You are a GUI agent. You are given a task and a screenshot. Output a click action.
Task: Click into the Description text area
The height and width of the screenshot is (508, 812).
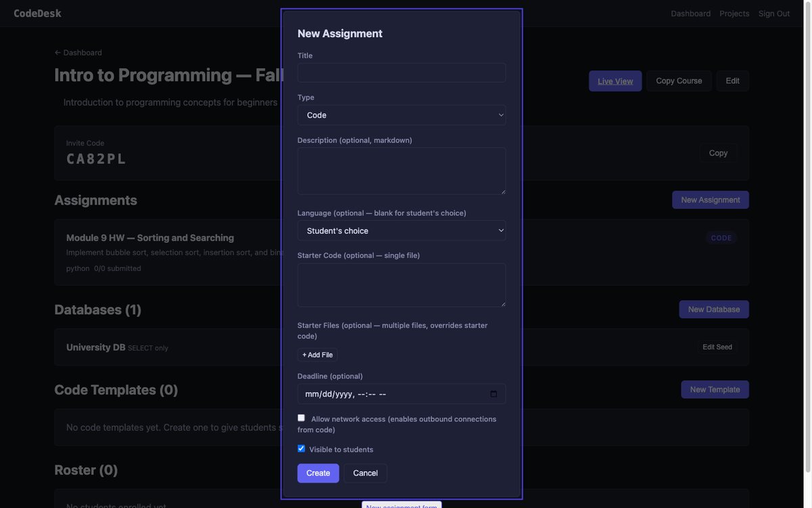pos(401,171)
